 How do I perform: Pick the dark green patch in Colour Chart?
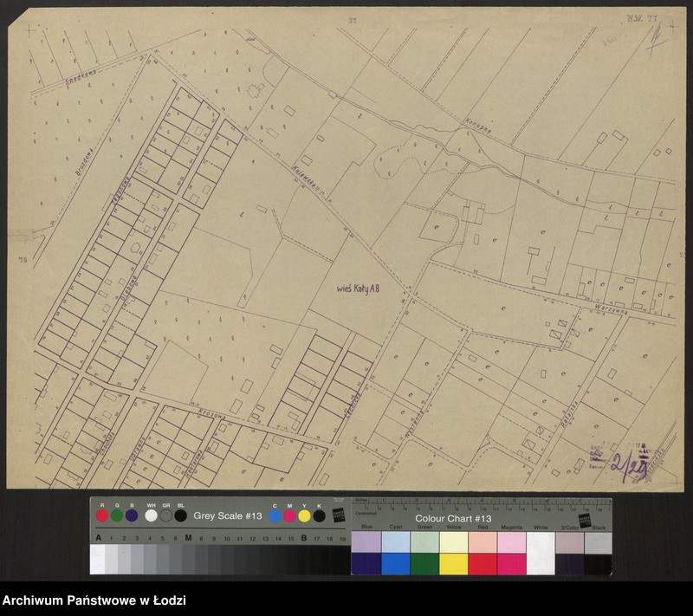tap(424, 564)
